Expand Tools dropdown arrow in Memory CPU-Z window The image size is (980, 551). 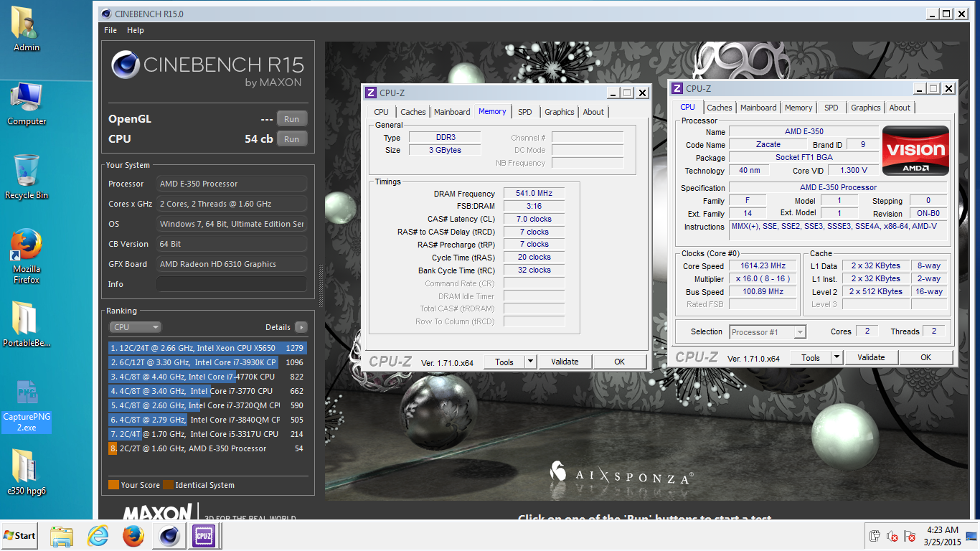[x=530, y=362]
